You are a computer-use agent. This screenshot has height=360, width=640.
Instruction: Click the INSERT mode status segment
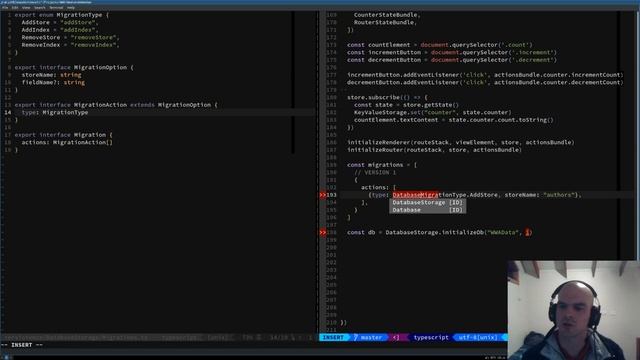[x=333, y=338]
